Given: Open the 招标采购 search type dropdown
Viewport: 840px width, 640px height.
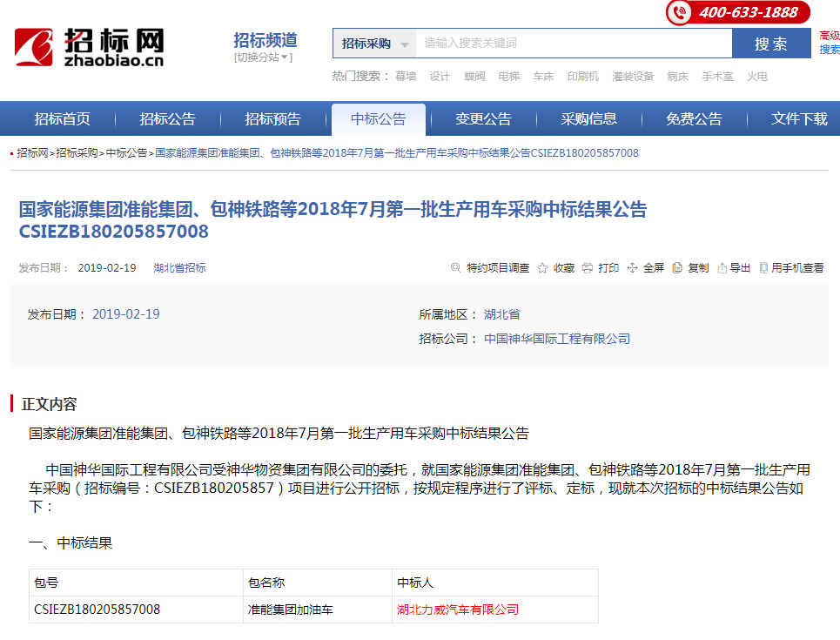Looking at the screenshot, I should click(x=374, y=44).
